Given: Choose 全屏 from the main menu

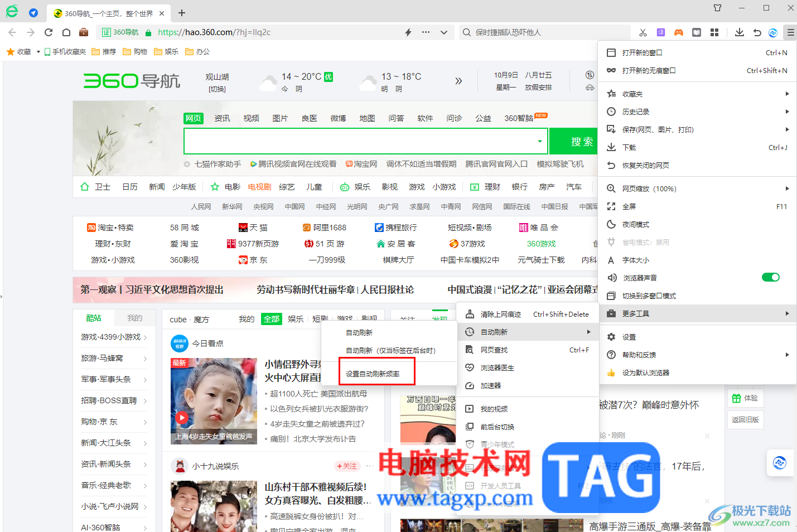Looking at the screenshot, I should tap(697, 206).
